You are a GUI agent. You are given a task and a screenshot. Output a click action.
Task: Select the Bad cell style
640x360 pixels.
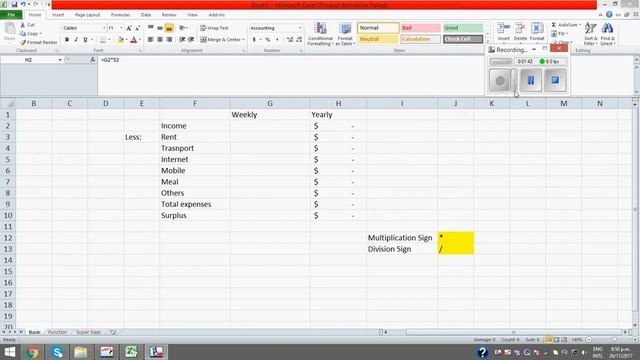coord(420,28)
